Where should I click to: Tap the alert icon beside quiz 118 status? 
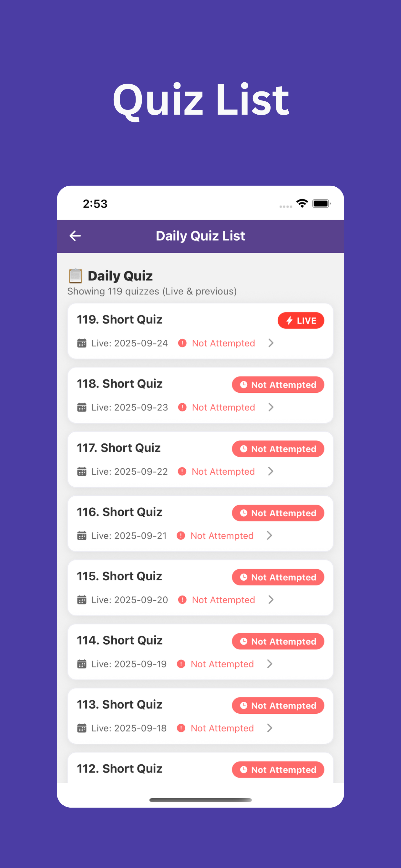182,407
